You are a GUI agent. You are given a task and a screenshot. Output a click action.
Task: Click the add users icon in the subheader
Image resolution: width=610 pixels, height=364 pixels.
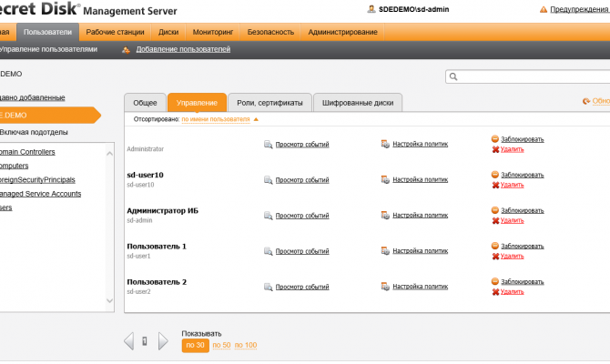coord(126,50)
